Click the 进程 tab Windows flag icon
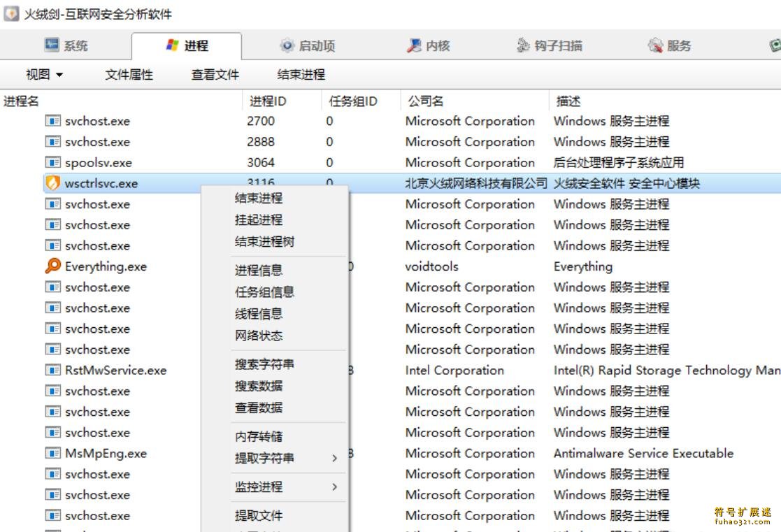Screen dimensions: 781x532 tap(172, 45)
